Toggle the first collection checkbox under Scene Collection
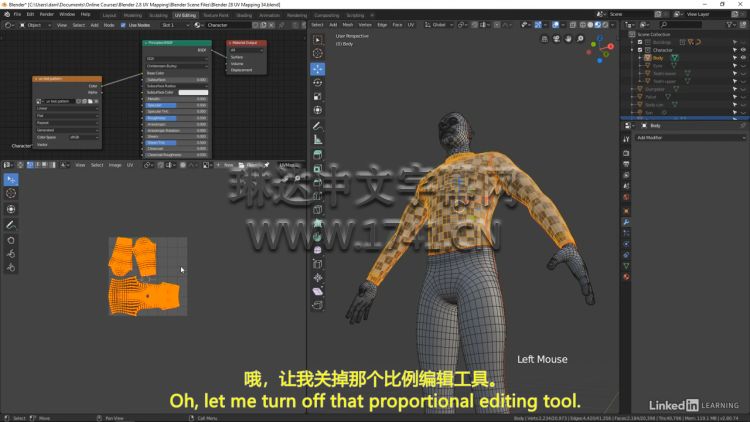 640,42
